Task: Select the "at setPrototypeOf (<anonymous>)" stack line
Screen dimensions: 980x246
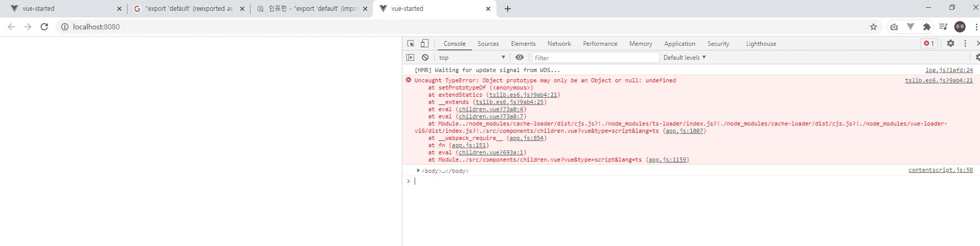Action: (x=480, y=87)
